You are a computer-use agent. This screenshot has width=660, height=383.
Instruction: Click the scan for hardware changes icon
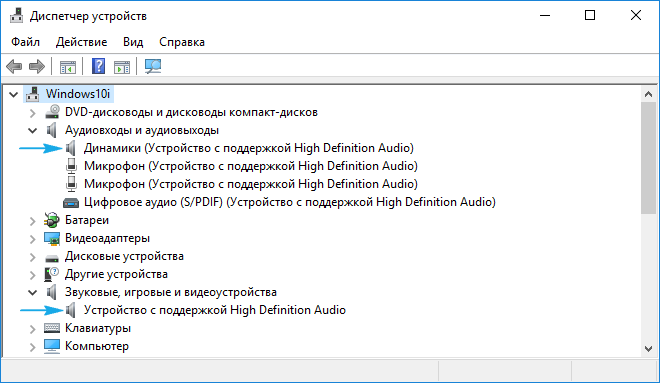[x=153, y=66]
